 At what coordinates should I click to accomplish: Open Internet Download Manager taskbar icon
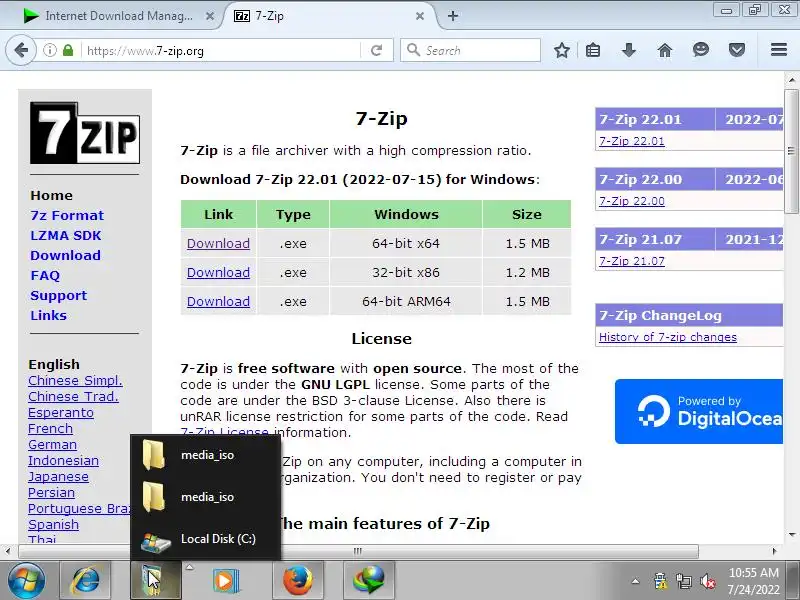click(368, 581)
